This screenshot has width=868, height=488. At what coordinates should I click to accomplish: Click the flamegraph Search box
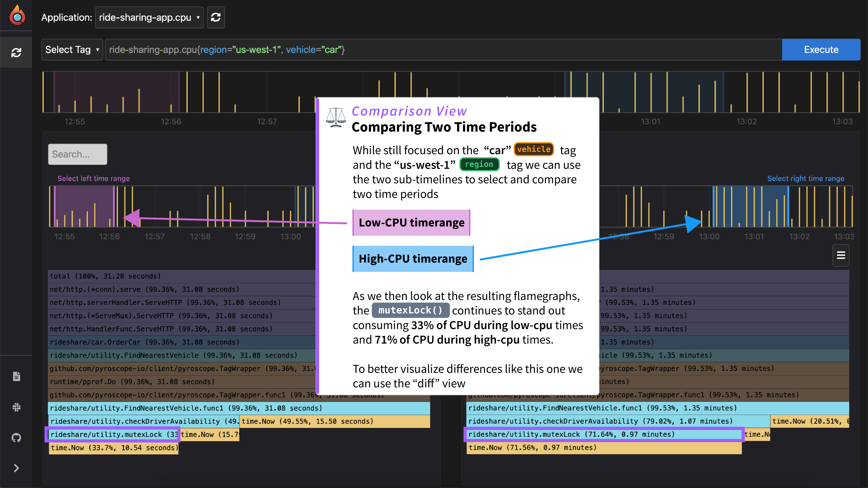tap(77, 154)
